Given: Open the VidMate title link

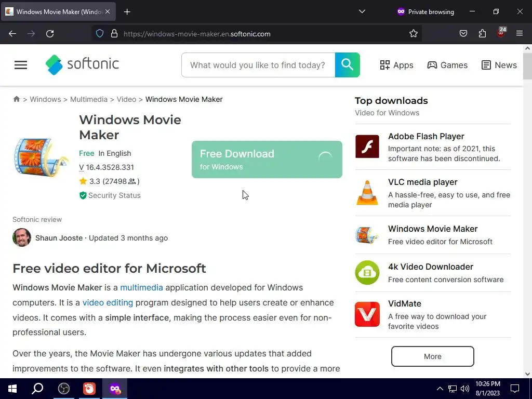Looking at the screenshot, I should (405, 303).
